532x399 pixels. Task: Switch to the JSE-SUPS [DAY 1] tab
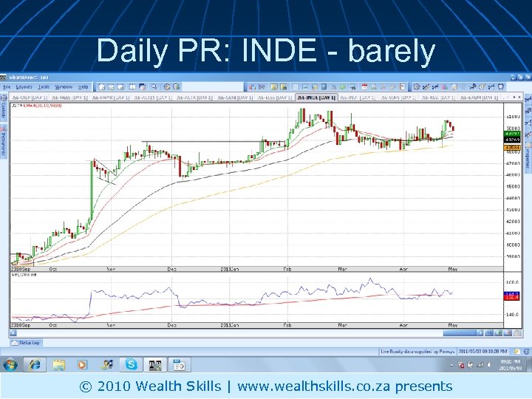(x=398, y=98)
